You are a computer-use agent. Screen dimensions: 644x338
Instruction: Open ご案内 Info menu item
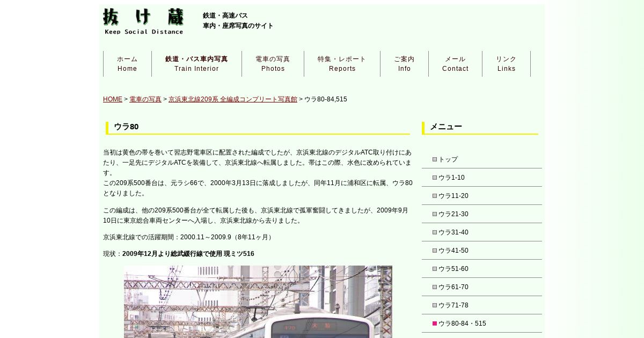tap(404, 64)
